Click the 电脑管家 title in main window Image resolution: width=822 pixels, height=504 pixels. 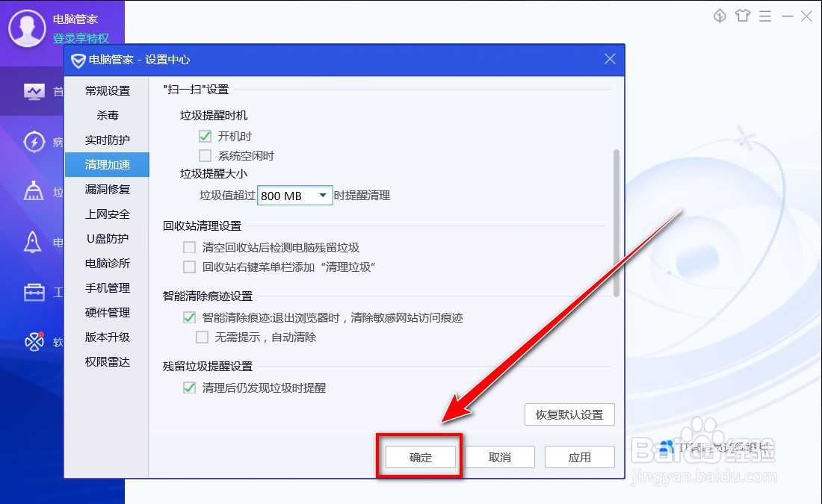click(x=75, y=19)
